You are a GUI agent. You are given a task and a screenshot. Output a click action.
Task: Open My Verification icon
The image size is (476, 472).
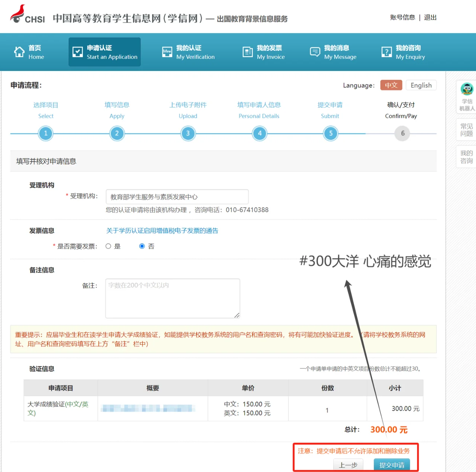pos(167,52)
